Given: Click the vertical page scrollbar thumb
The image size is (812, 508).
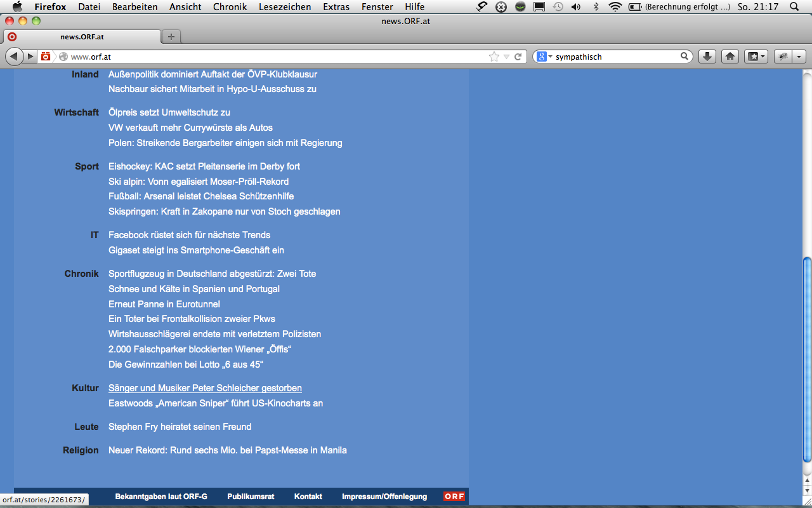Looking at the screenshot, I should tap(807, 359).
